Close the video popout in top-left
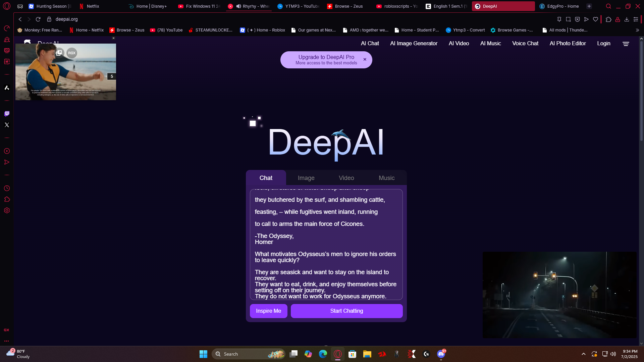 [x=113, y=38]
